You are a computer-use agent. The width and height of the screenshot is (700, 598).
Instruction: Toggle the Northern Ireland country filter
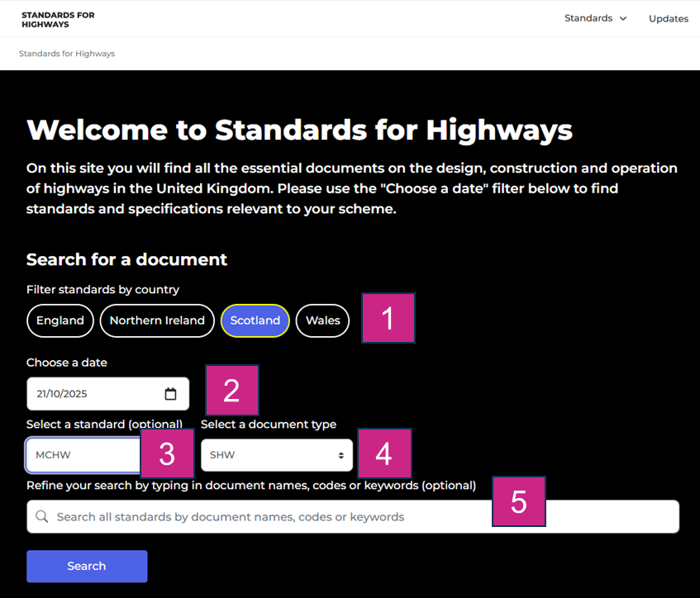pos(157,320)
